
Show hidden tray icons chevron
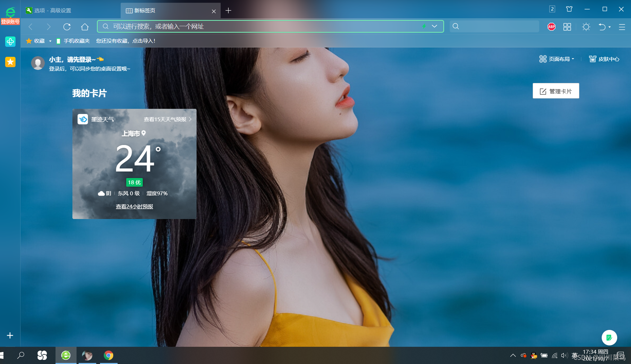click(x=513, y=355)
